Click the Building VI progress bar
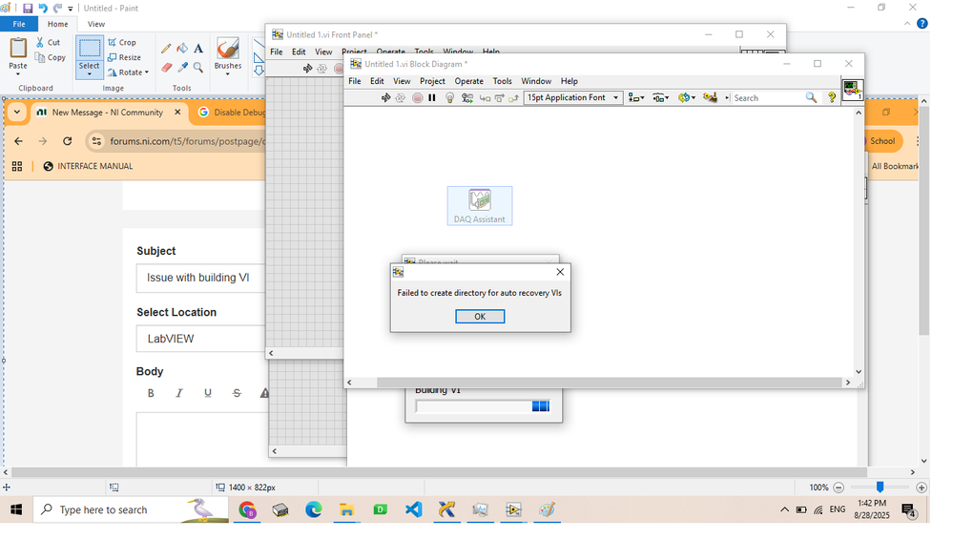The width and height of the screenshot is (953, 560). 483,406
